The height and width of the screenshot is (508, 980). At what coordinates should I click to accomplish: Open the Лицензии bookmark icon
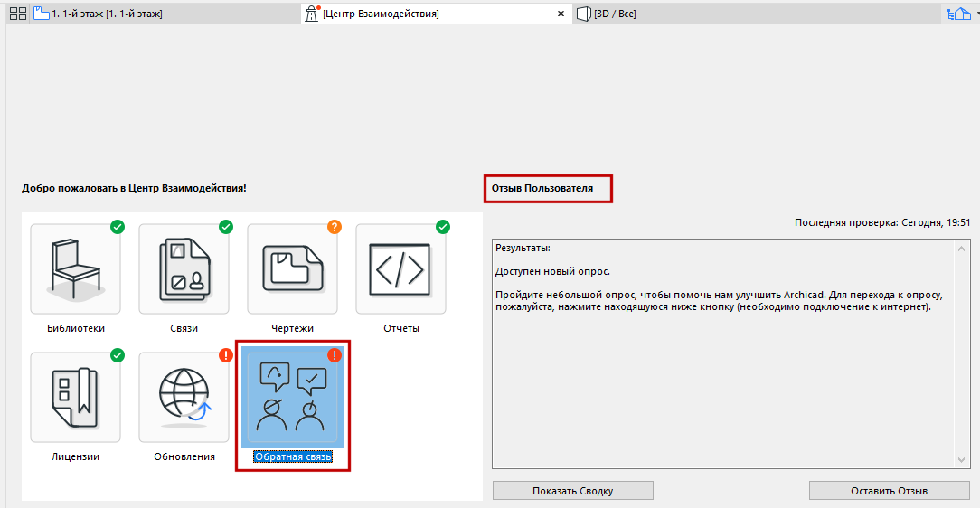(x=76, y=398)
